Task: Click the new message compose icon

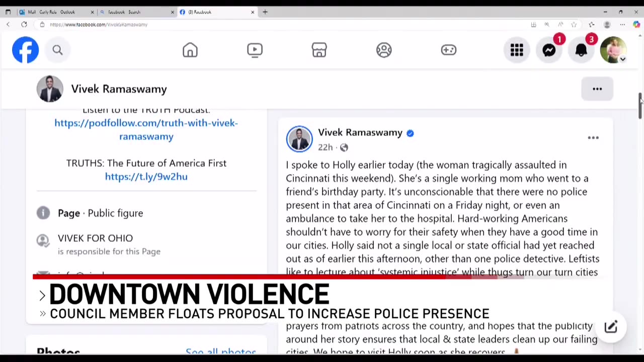Action: click(x=611, y=327)
